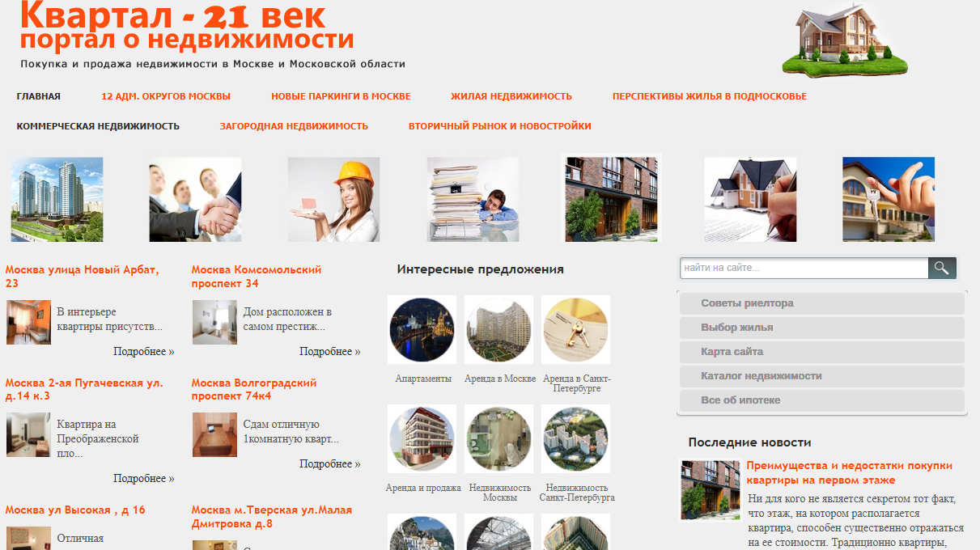Open Загородная недвижимость menu item
This screenshot has height=550, width=980.
tap(294, 126)
